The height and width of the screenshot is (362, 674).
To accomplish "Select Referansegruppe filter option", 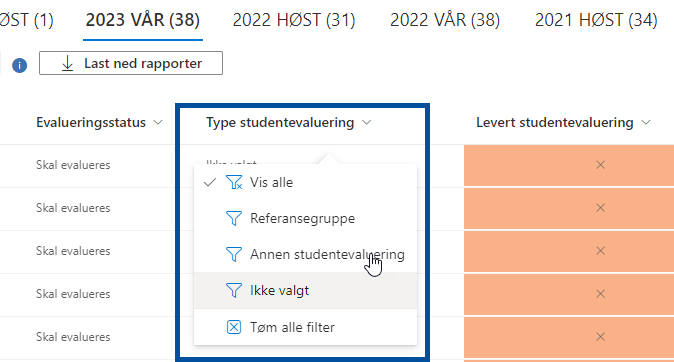I will coord(306,218).
